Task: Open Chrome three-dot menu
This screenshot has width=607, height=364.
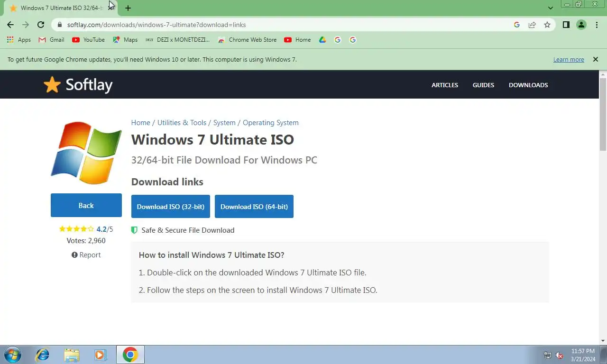Action: point(597,25)
